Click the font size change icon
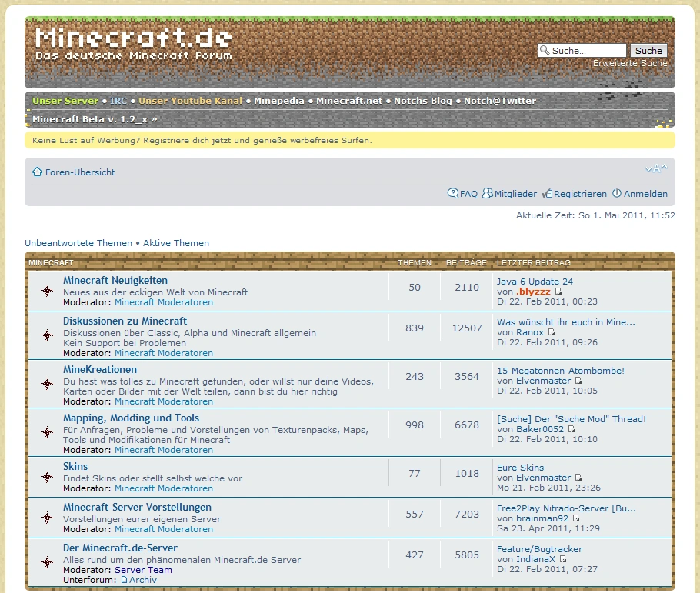Screen dimensions: 700x593 point(656,168)
